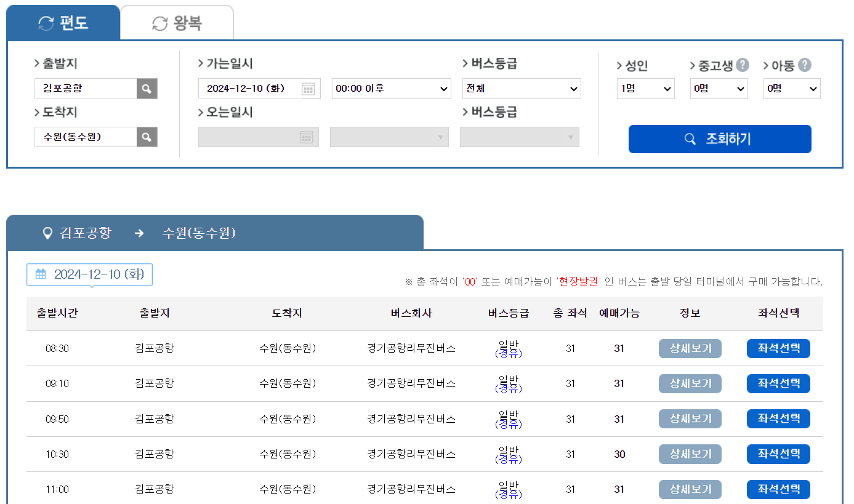Image resolution: width=854 pixels, height=504 pixels.
Task: Click 상세보기 for the 09:50 bus
Action: 690,419
